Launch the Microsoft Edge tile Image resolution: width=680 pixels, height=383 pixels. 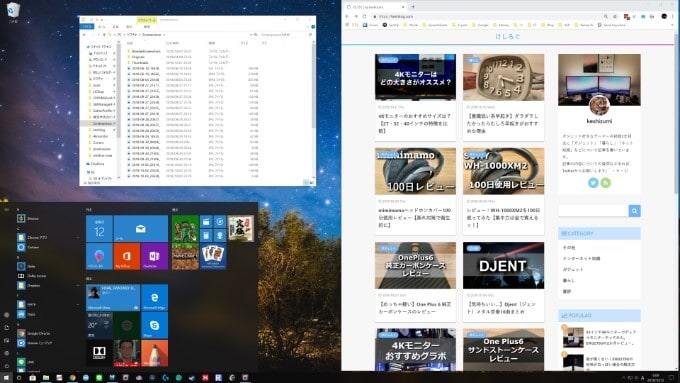pyautogui.click(x=154, y=298)
